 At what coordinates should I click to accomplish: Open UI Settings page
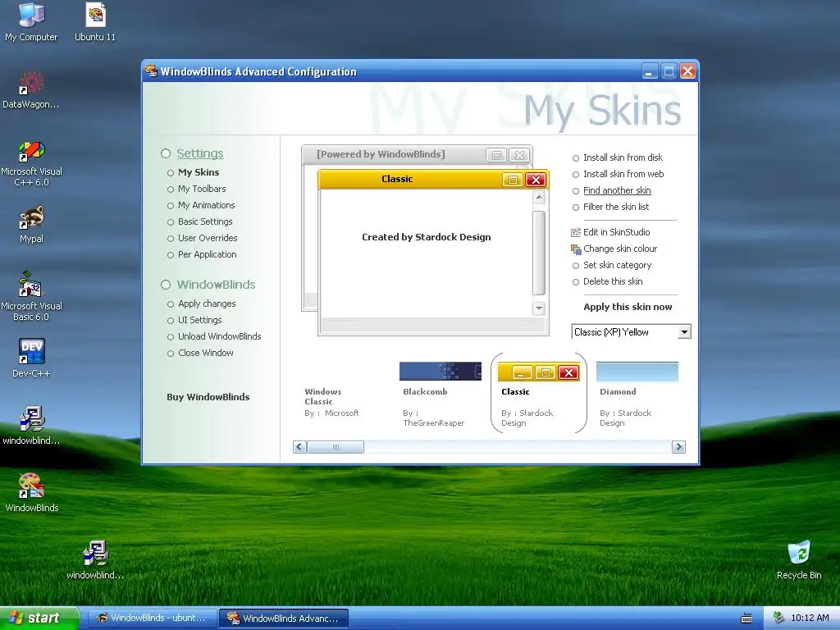click(x=199, y=321)
